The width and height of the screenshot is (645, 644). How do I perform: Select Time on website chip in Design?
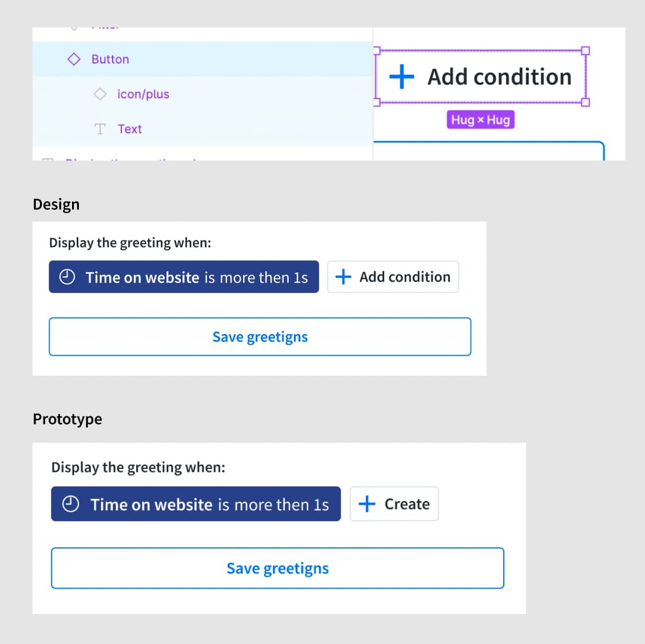184,277
